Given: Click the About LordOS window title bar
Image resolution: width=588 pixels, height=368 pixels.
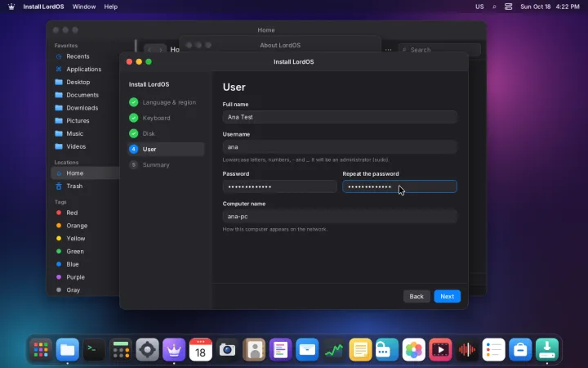Looking at the screenshot, I should click(x=280, y=45).
